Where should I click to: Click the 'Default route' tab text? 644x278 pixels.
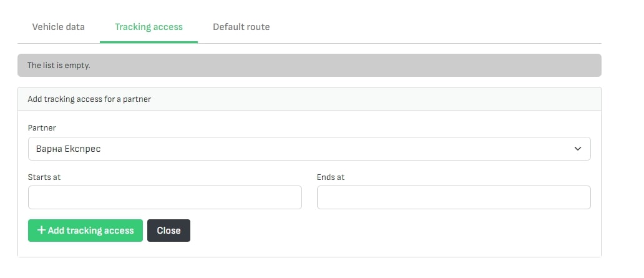click(241, 27)
